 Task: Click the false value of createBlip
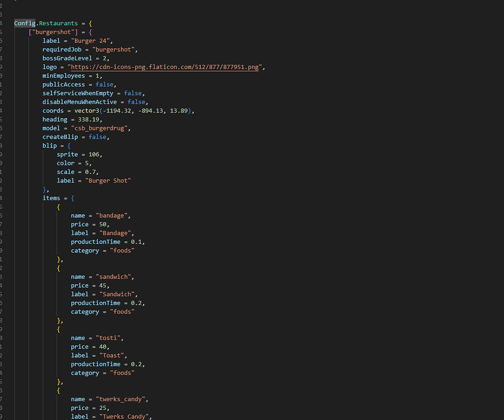[98, 137]
